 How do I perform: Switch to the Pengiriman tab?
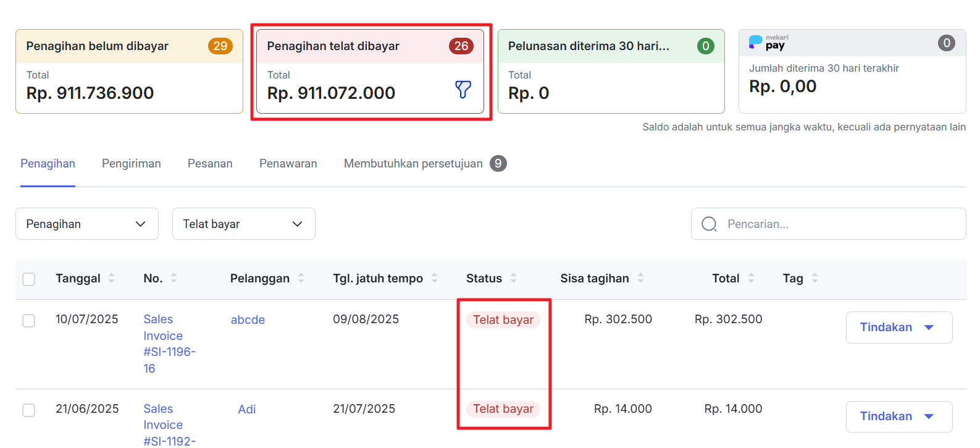tap(131, 164)
